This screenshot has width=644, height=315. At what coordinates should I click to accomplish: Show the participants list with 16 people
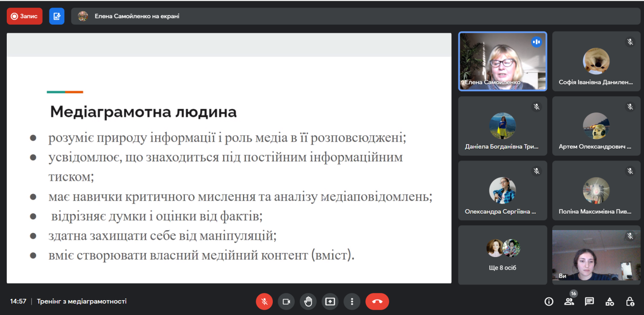point(569,302)
